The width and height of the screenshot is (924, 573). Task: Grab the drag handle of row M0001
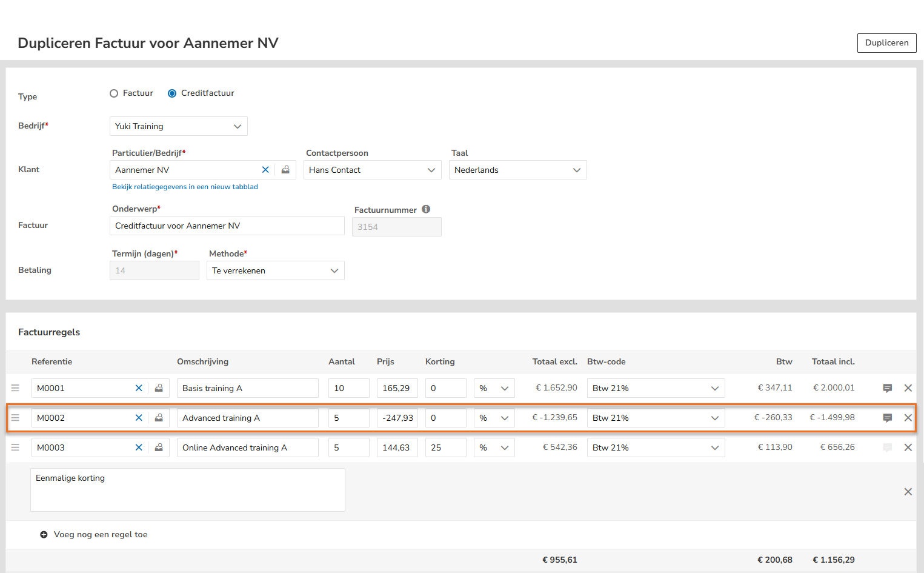click(x=15, y=388)
